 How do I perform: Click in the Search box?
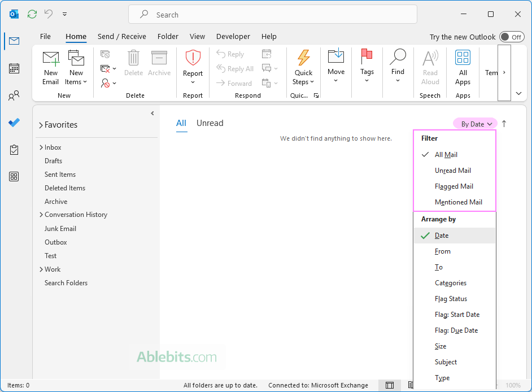272,15
